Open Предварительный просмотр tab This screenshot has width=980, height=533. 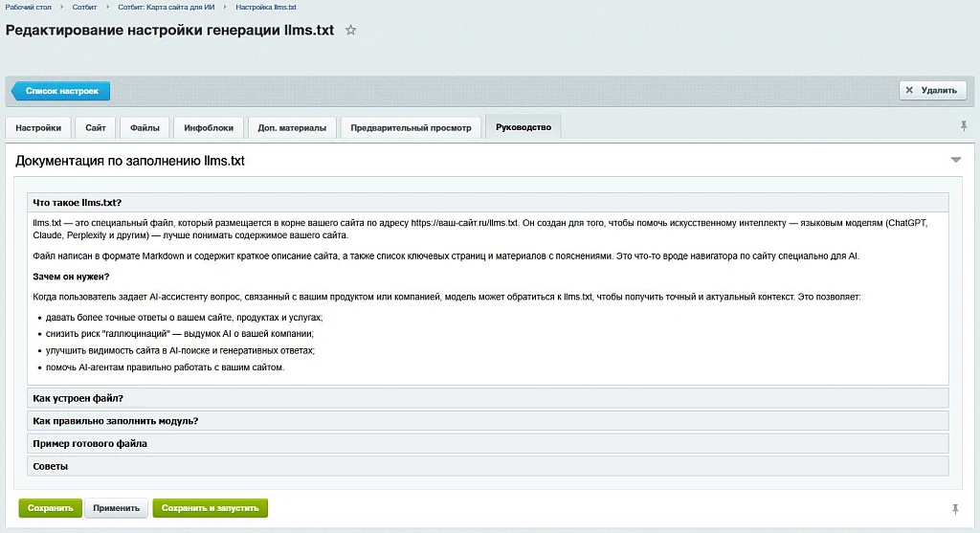[x=411, y=127]
